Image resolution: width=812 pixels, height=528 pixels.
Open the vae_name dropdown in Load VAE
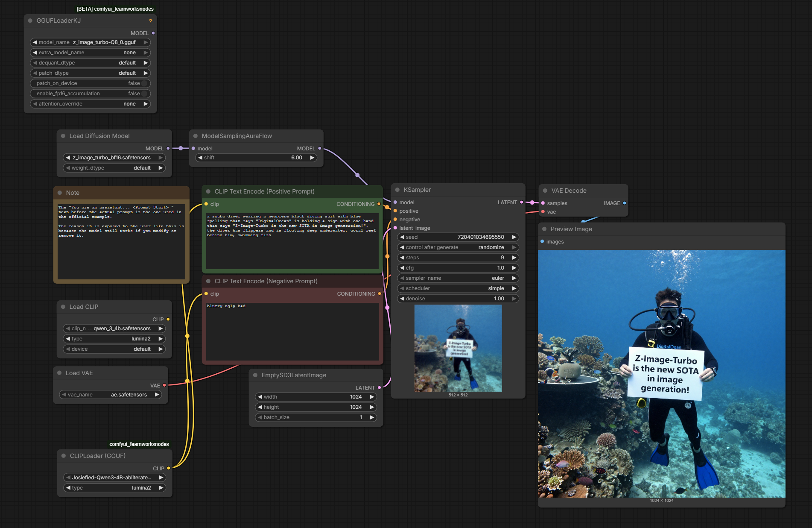[111, 395]
